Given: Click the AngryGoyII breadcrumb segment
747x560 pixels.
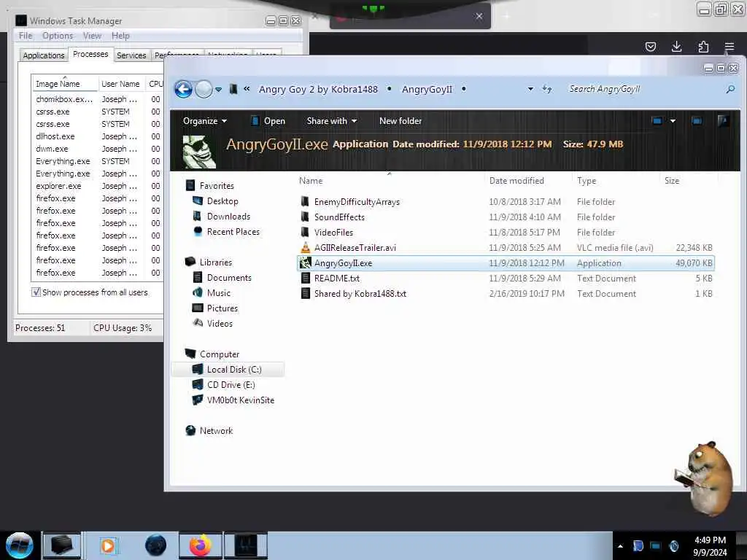Looking at the screenshot, I should (427, 89).
